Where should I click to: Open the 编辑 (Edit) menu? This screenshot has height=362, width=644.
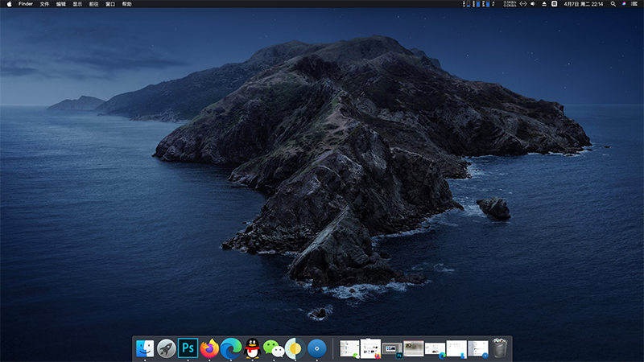pos(61,4)
